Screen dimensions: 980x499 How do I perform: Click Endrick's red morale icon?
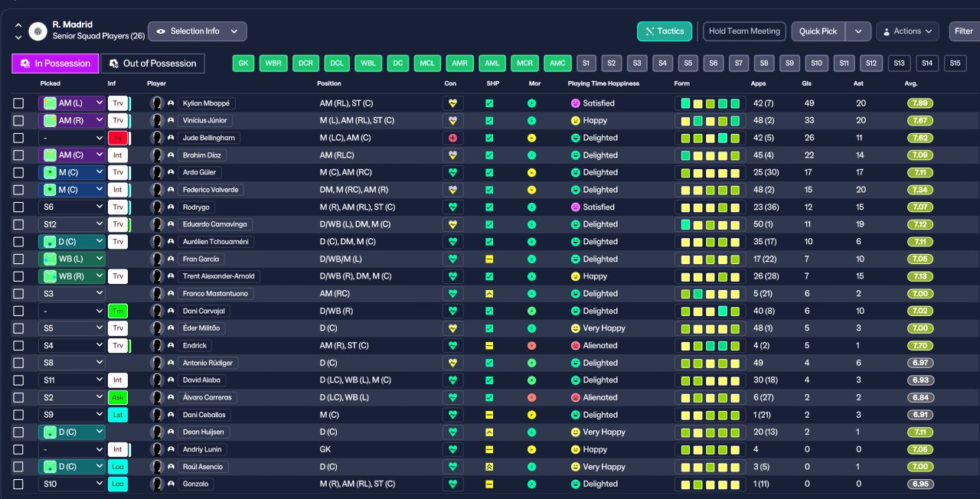pyautogui.click(x=532, y=346)
